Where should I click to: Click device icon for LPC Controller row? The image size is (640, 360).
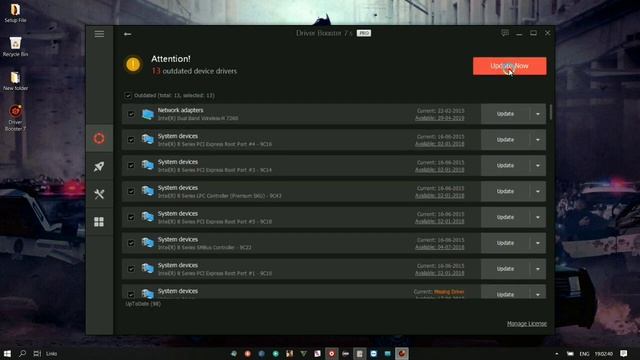pos(147,191)
